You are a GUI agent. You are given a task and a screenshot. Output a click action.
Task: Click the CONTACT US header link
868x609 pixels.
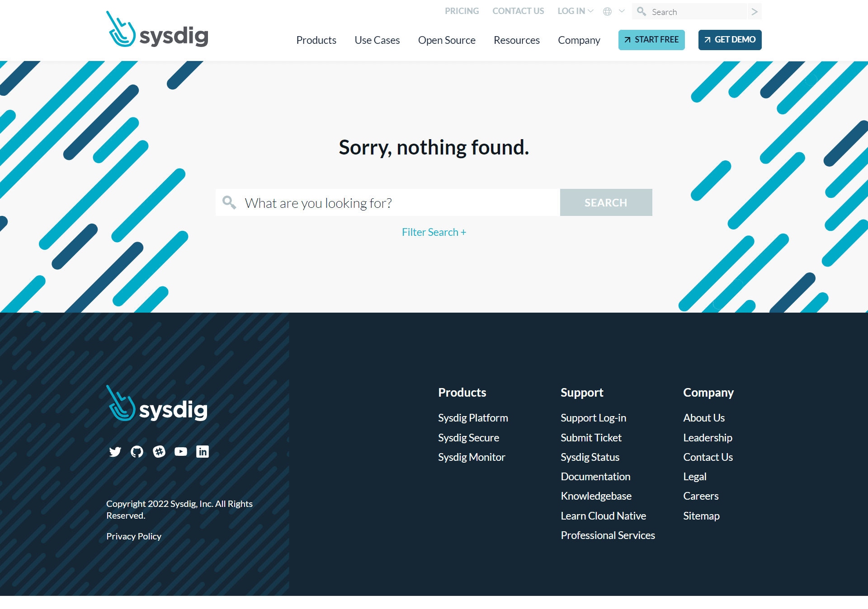tap(519, 11)
